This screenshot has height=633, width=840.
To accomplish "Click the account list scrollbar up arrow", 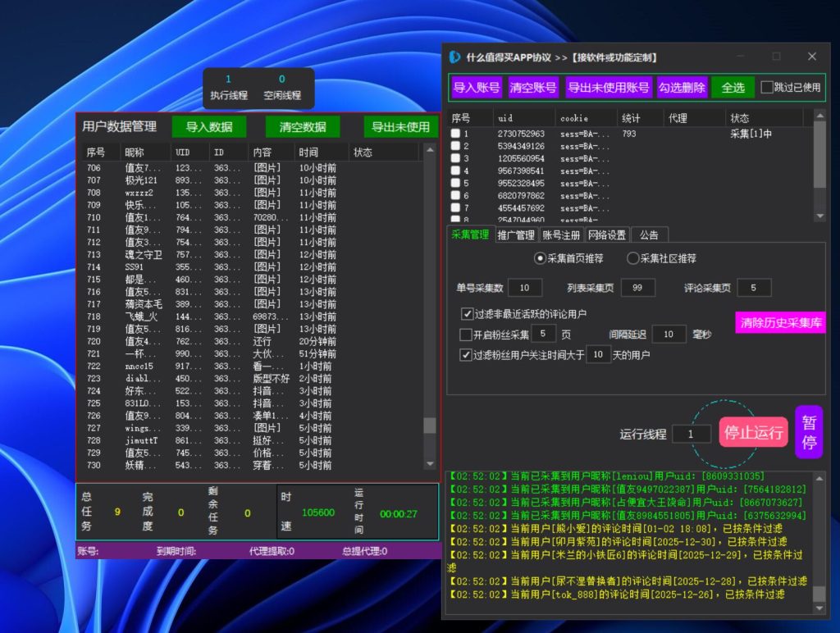I will [820, 116].
